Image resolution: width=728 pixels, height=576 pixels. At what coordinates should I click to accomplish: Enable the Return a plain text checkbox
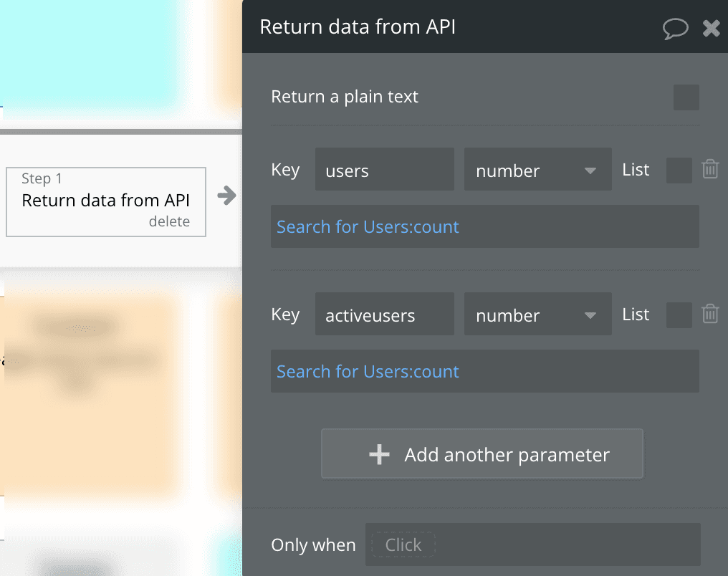pos(686,97)
